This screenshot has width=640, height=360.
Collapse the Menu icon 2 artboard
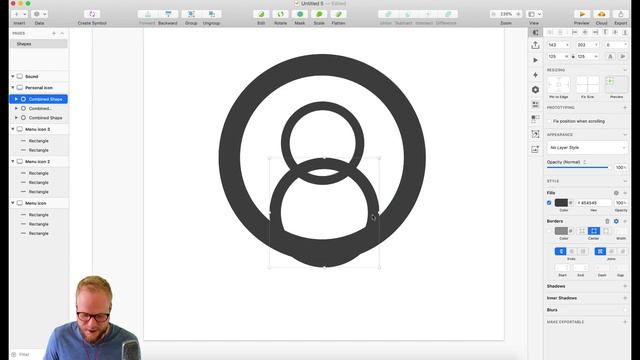(13, 162)
